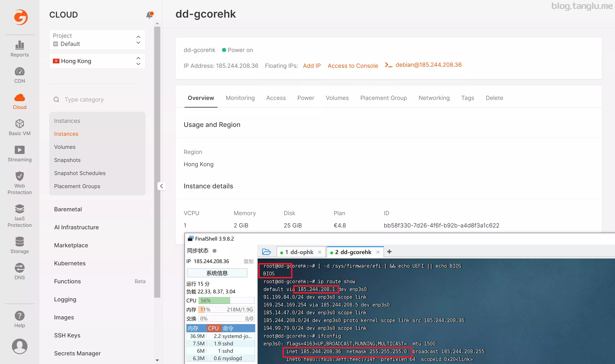Screen dimensions: 615x364
Task: Switch to the Monitoring tab
Action: [x=240, y=98]
